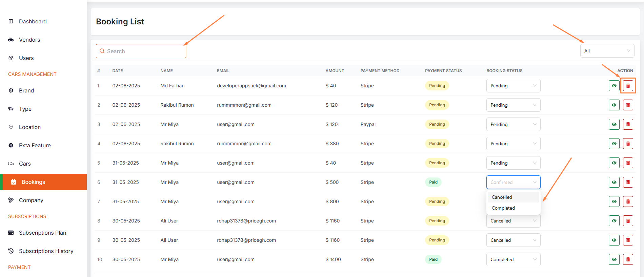This screenshot has width=644, height=277.
Task: Open the Vendors page
Action: point(29,40)
